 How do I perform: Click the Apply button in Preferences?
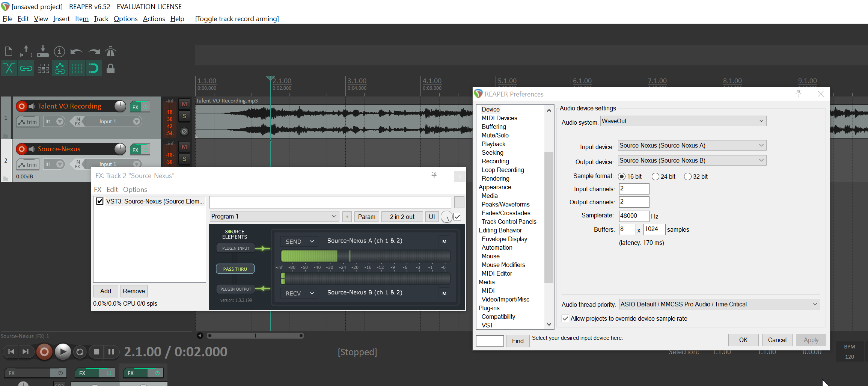tap(811, 340)
